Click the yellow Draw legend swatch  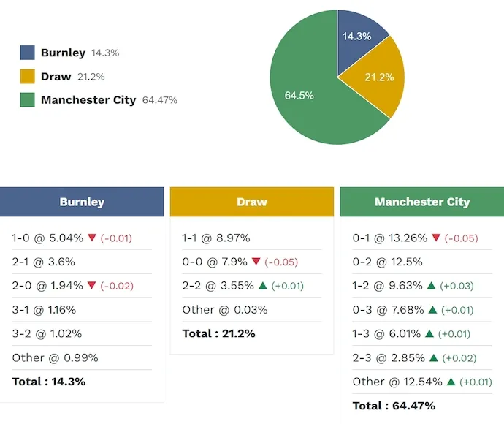(28, 77)
